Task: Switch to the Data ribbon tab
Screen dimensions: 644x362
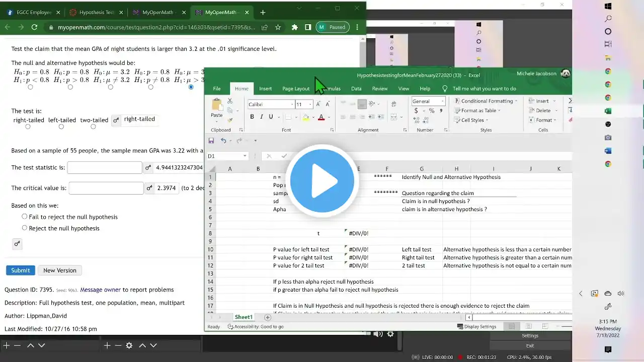Action: pyautogui.click(x=356, y=88)
